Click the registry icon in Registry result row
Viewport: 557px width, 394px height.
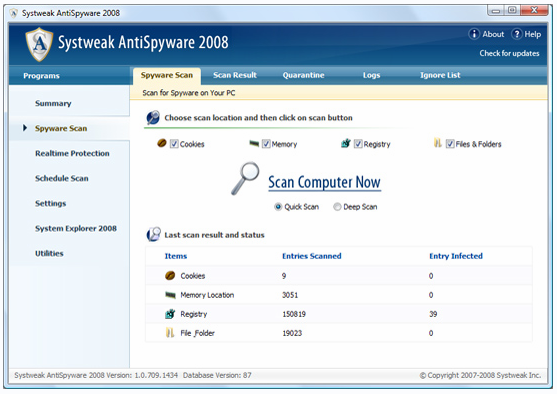pyautogui.click(x=170, y=314)
